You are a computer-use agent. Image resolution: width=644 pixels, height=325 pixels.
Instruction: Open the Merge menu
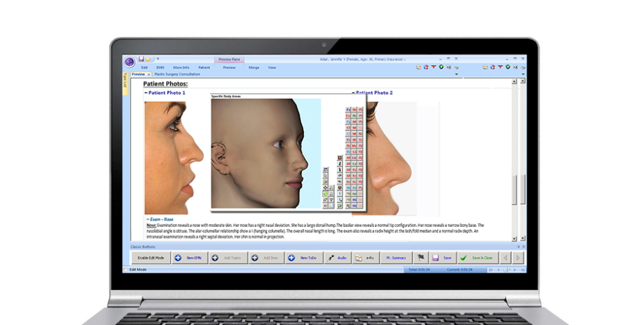pyautogui.click(x=254, y=67)
